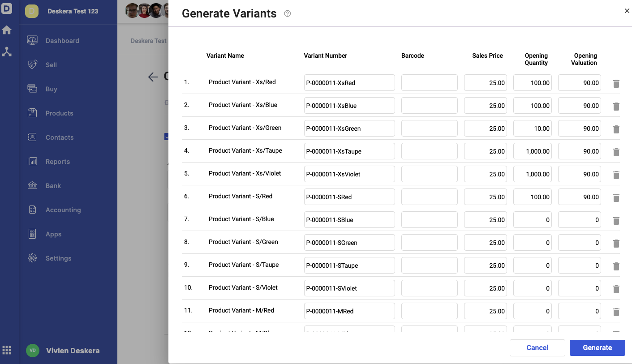This screenshot has width=632, height=364.
Task: Click the Buy sidebar icon
Action: click(32, 89)
